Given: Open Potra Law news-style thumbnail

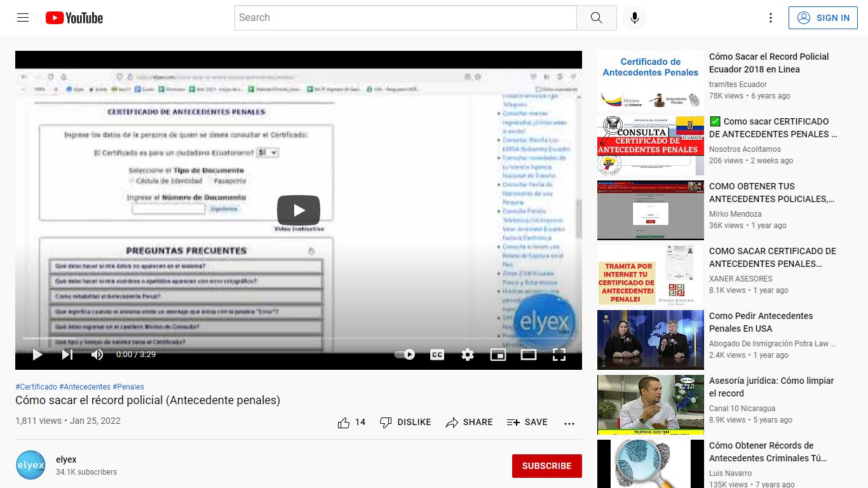Looking at the screenshot, I should coord(651,340).
